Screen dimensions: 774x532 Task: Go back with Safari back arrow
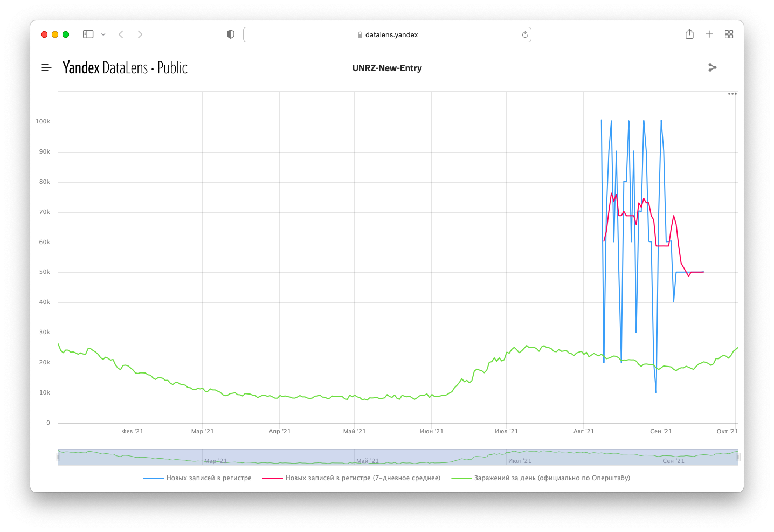[x=121, y=34]
